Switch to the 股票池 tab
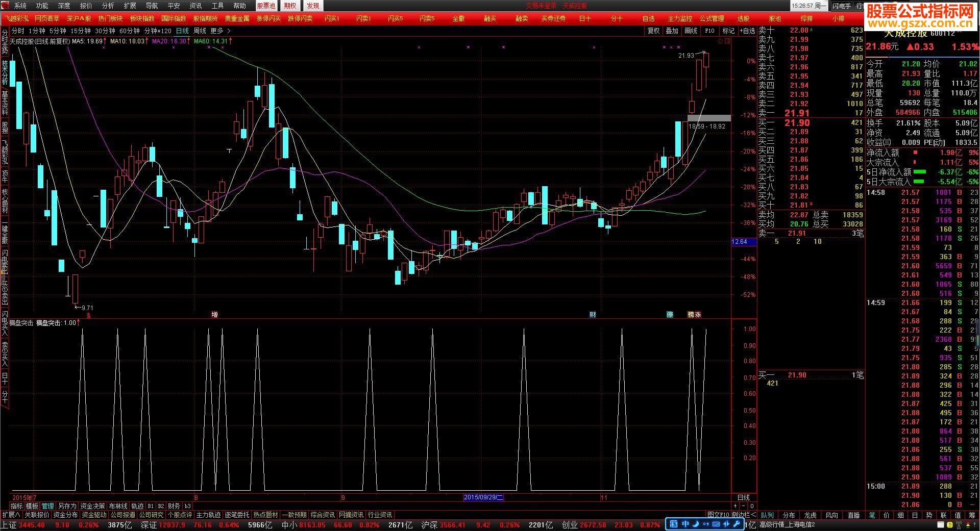Image resolution: width=980 pixels, height=531 pixels. click(x=266, y=6)
